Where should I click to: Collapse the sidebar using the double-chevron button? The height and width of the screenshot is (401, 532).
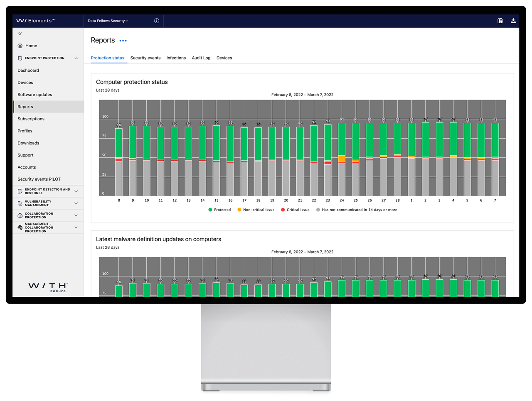[20, 34]
